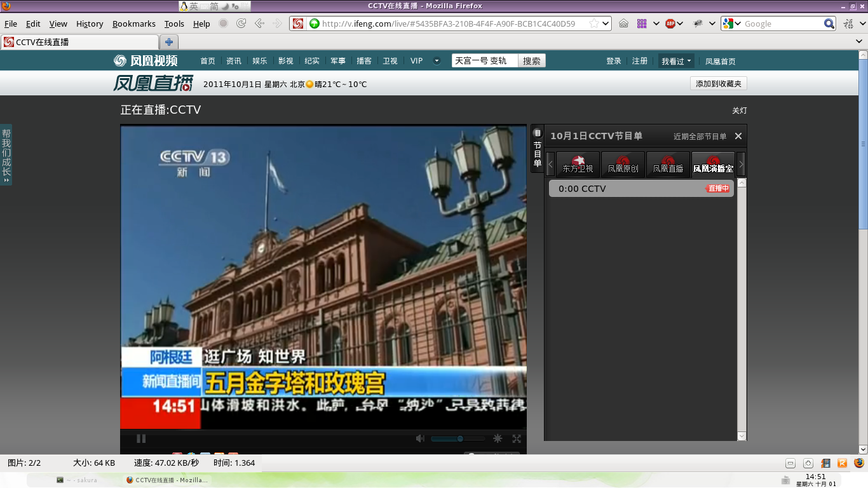The image size is (868, 488).
Task: Open the File menu
Action: [x=11, y=24]
